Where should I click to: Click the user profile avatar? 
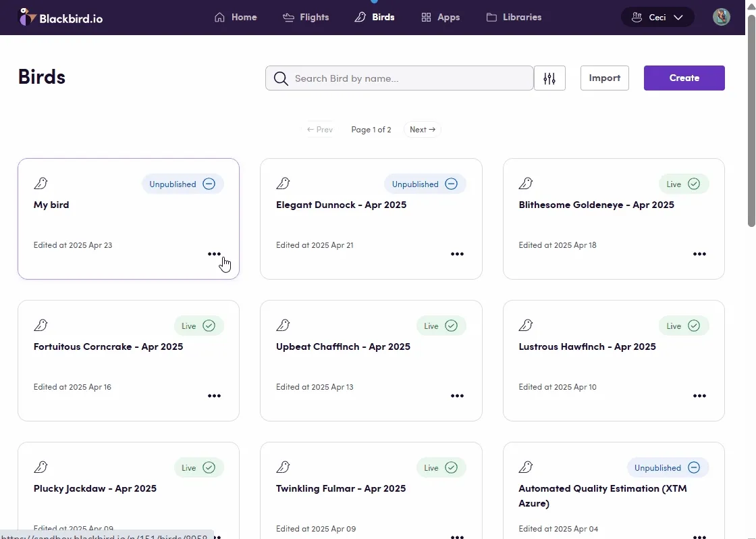click(721, 18)
